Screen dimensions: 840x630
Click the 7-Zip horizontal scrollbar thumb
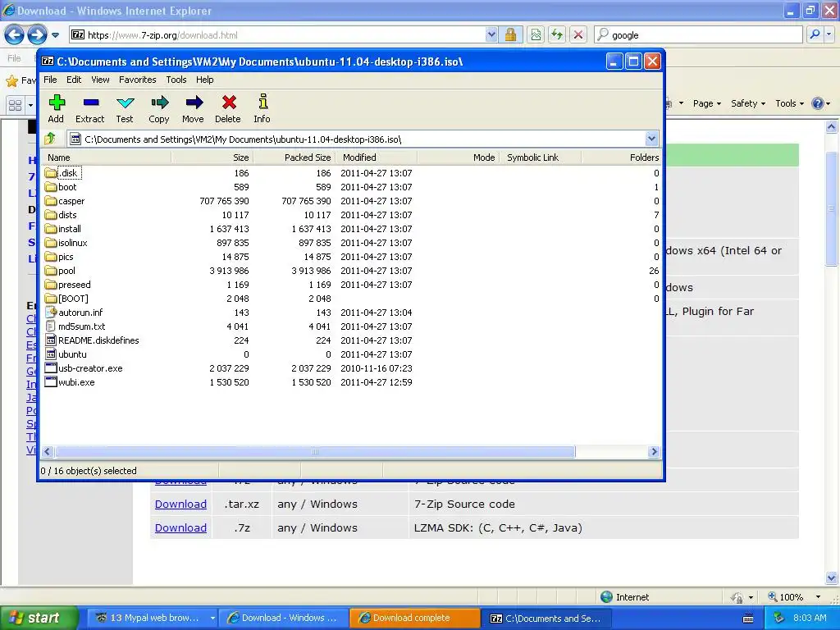[x=315, y=452]
